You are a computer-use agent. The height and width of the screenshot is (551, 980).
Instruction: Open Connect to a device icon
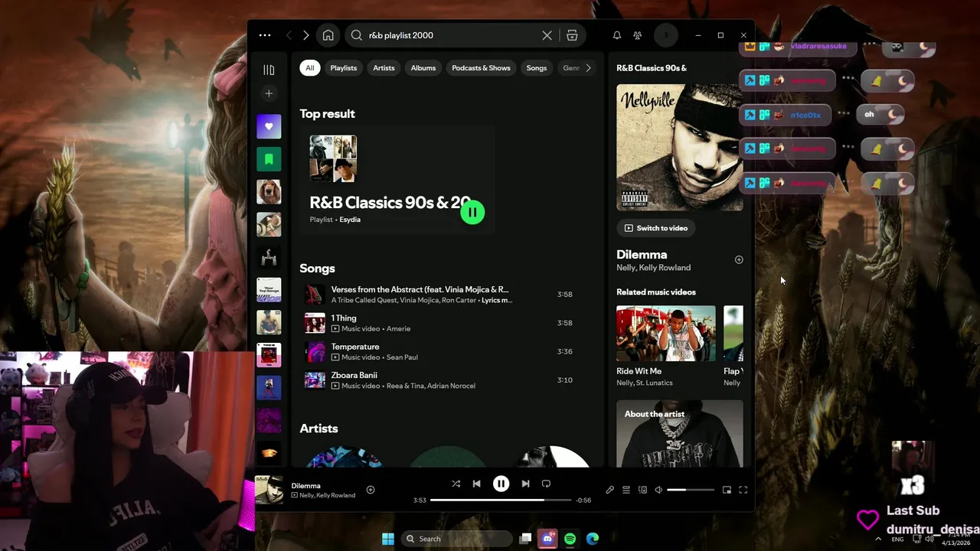642,490
